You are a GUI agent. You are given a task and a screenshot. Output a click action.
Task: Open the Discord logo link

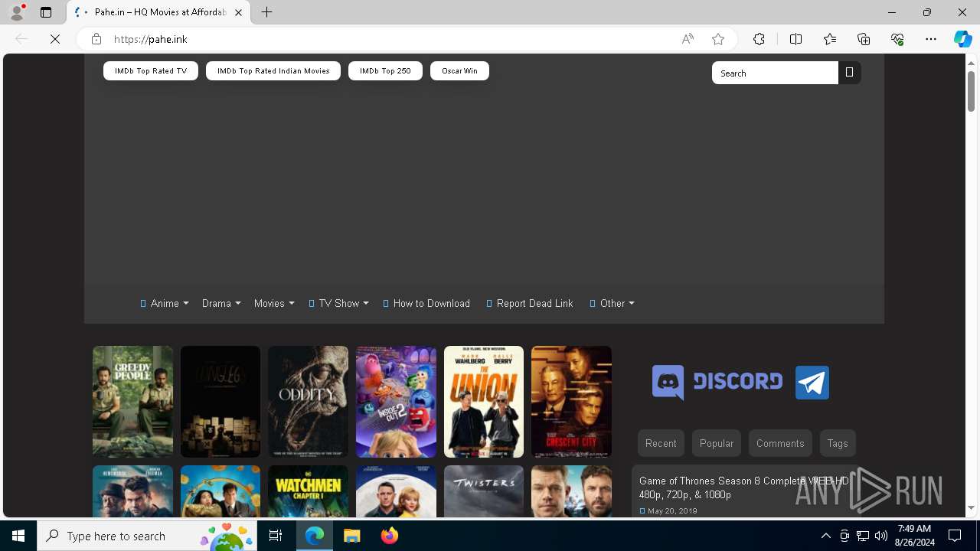click(717, 382)
